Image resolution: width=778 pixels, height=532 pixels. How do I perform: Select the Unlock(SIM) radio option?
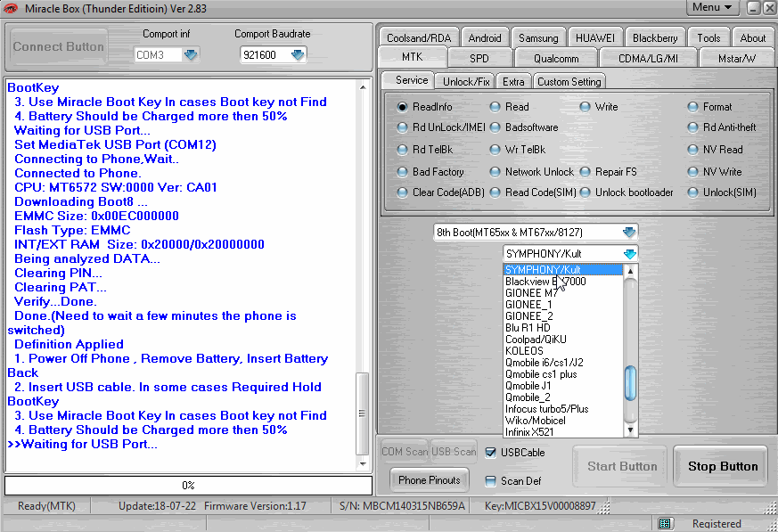pos(692,192)
